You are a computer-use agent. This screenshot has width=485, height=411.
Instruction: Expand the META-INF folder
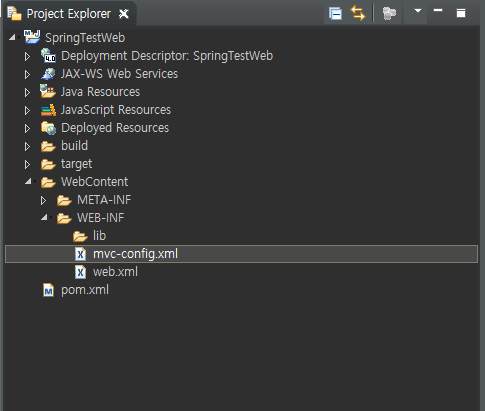[x=43, y=200]
